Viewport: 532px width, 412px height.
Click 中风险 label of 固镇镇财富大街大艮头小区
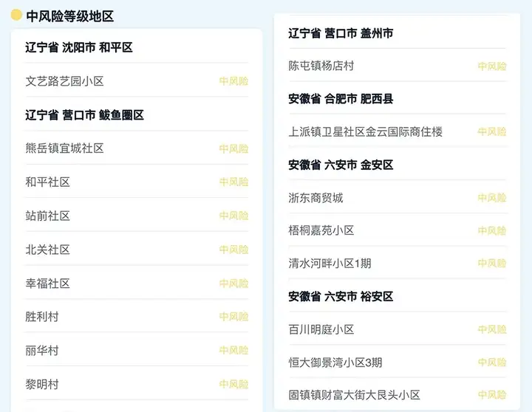(x=492, y=394)
